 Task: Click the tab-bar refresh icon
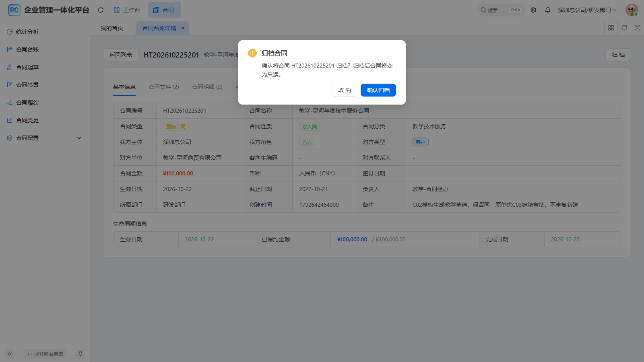(x=624, y=28)
